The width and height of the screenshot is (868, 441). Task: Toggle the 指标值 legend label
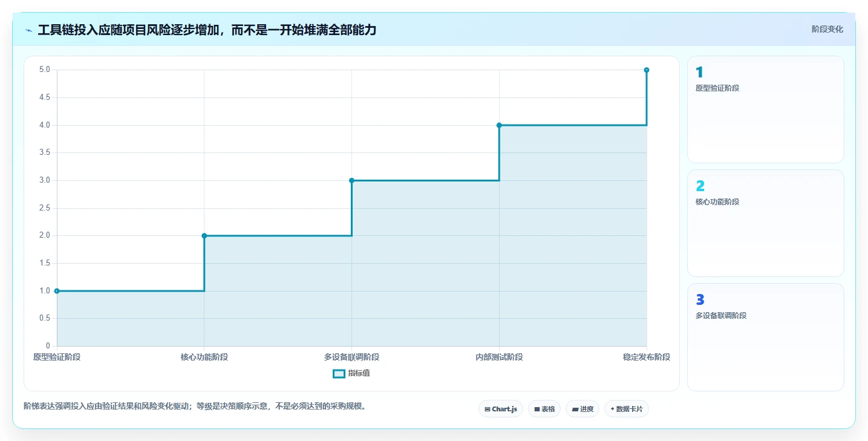click(359, 373)
